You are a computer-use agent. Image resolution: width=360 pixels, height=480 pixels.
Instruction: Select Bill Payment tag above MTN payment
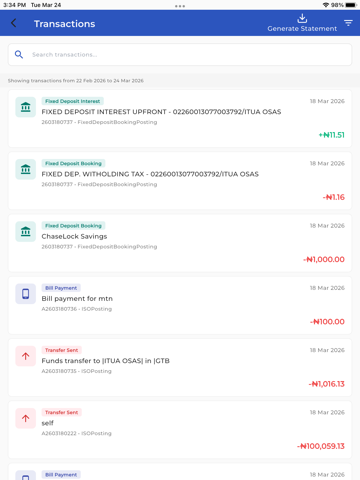(61, 288)
